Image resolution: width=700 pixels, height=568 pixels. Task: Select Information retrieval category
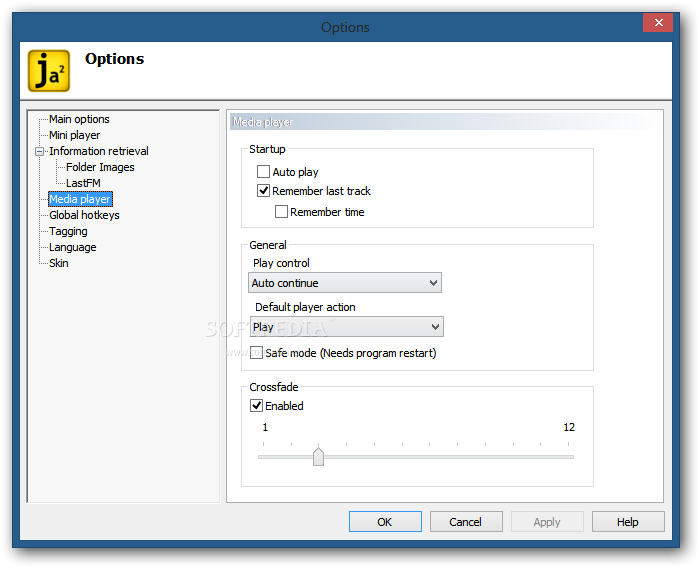tap(99, 151)
